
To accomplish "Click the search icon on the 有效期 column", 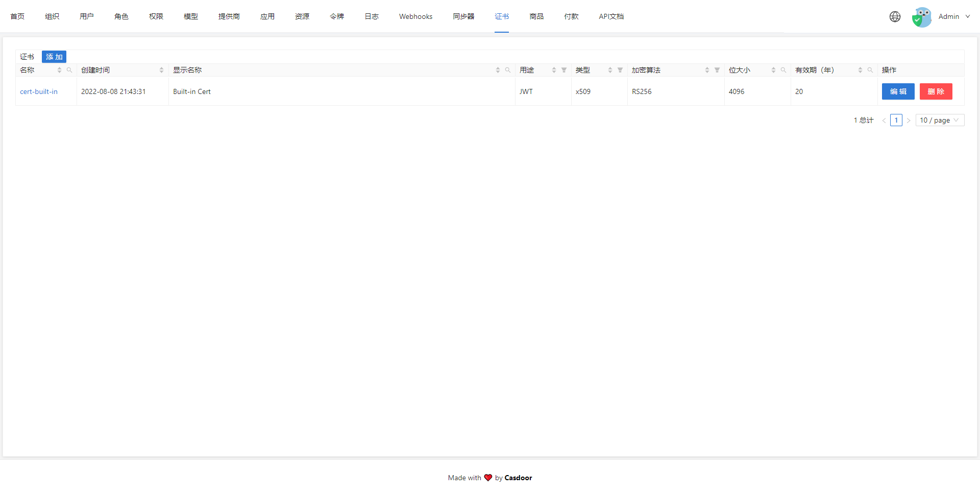I will pos(870,70).
